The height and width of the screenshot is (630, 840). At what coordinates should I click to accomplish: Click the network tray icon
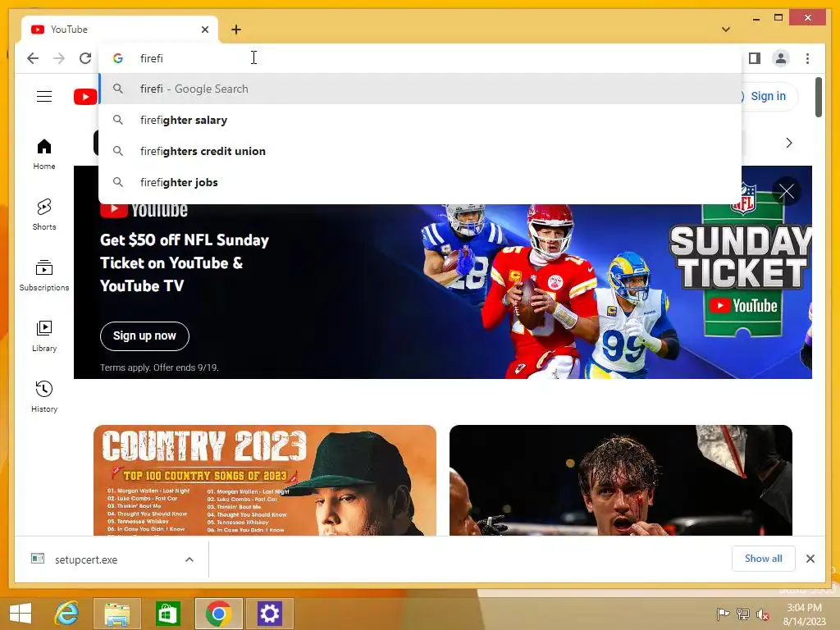tap(742, 614)
